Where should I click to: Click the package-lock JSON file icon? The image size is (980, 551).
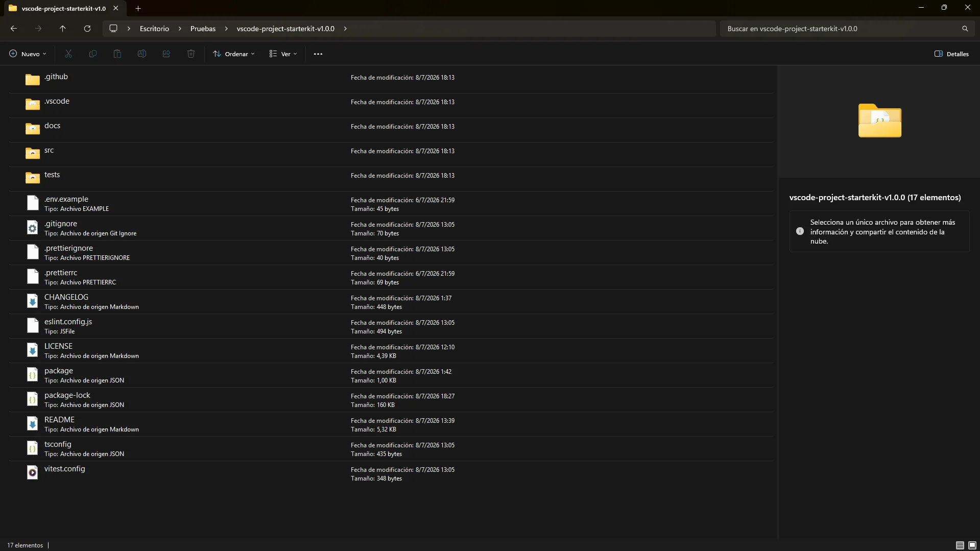pyautogui.click(x=33, y=399)
